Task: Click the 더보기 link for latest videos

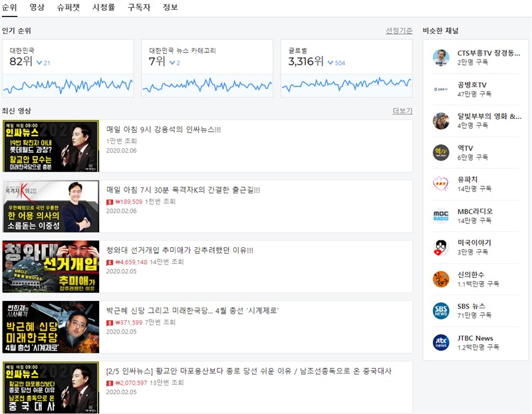Action: (x=402, y=111)
